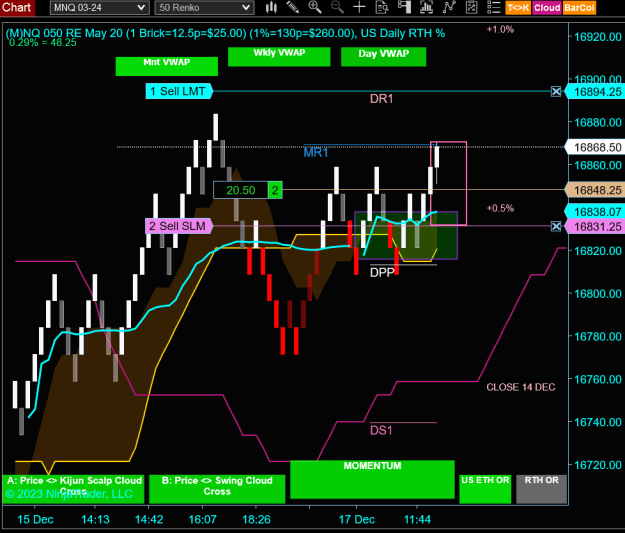Image resolution: width=625 pixels, height=533 pixels.
Task: Click the DPP pivot label
Action: point(382,272)
